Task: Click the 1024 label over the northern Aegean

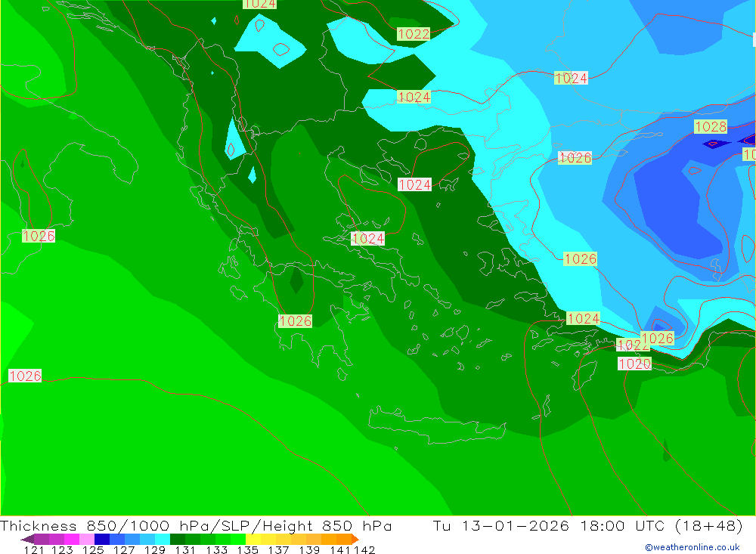Action: tap(414, 184)
